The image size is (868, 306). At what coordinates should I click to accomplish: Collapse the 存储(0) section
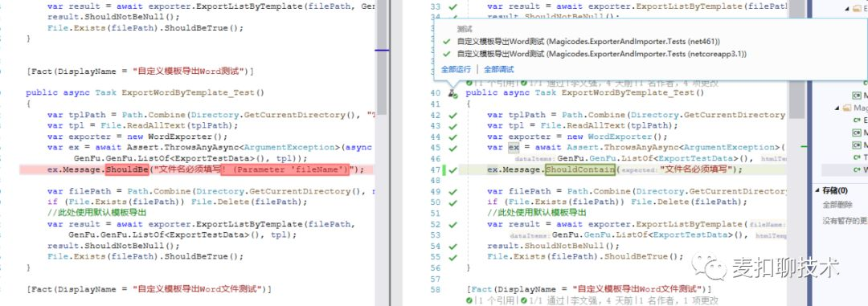pos(817,190)
